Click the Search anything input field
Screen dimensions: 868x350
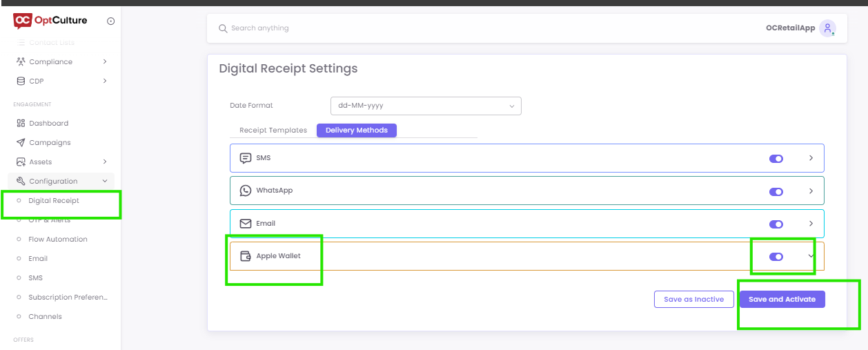(x=414, y=28)
